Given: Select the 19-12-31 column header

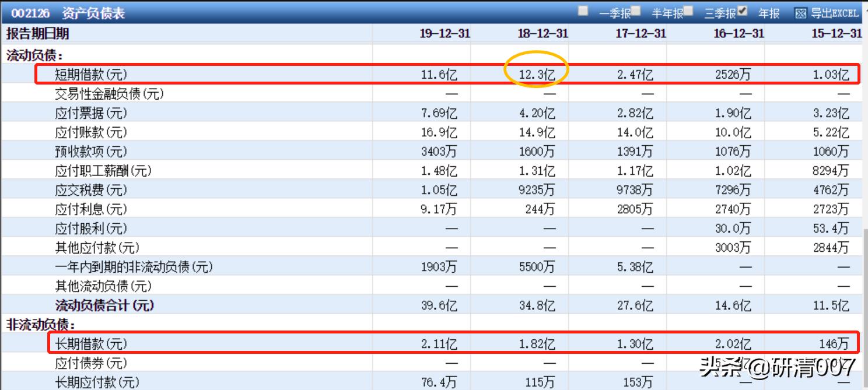Looking at the screenshot, I should [444, 33].
